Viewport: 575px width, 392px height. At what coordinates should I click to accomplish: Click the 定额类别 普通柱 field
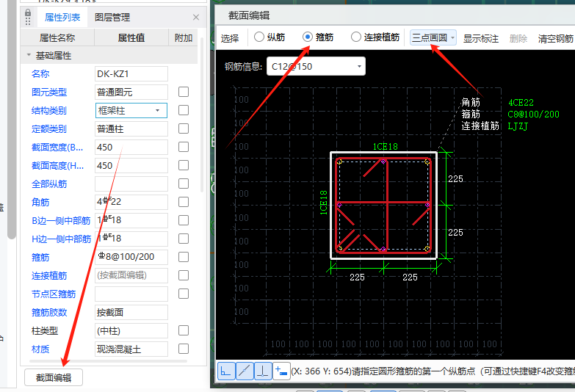(x=131, y=128)
